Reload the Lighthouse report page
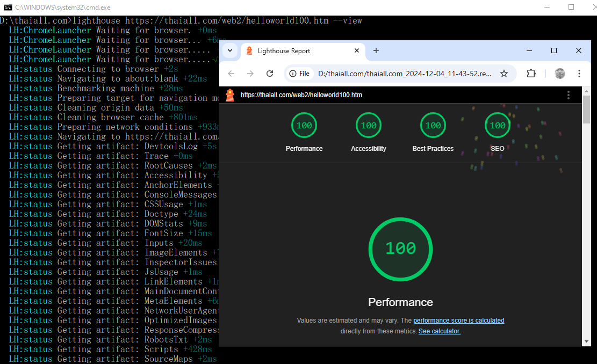Image resolution: width=597 pixels, height=364 pixels. [270, 74]
